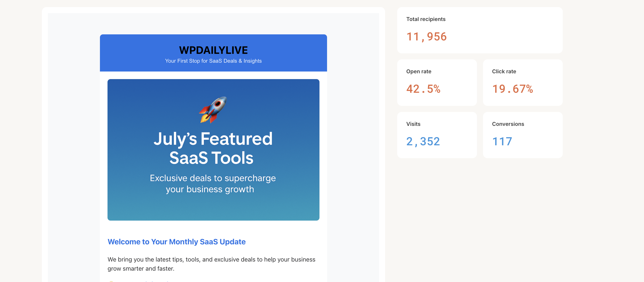This screenshot has width=644, height=282.
Task: Click the Click rate stat card
Action: point(523,83)
